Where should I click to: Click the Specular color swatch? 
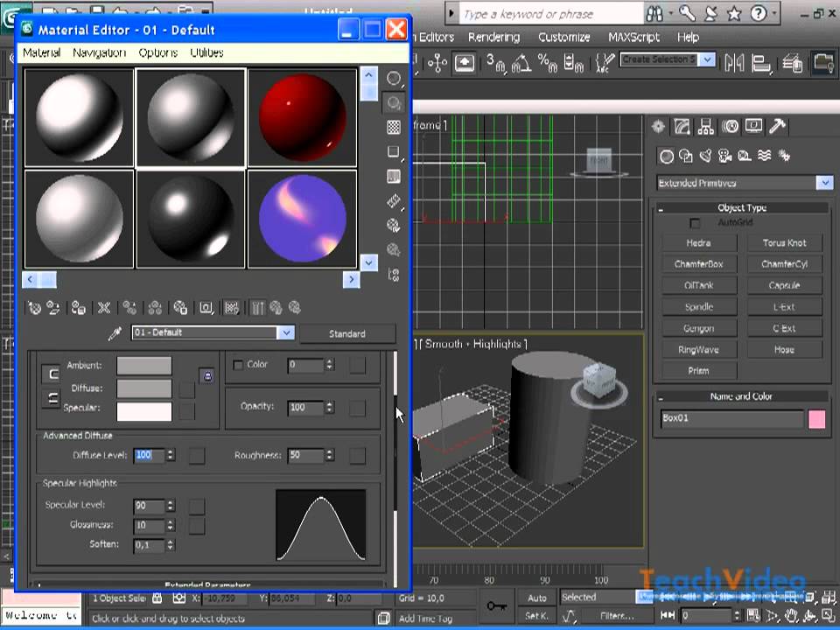[144, 409]
